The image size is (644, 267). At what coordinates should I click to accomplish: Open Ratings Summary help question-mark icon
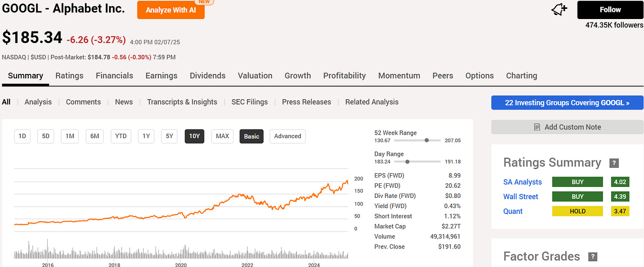(x=614, y=163)
